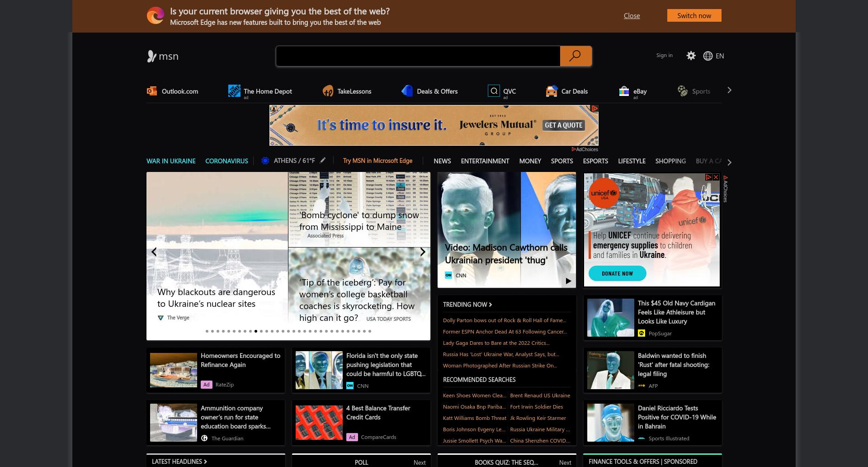Play the Madison Cawthorn video
Image resolution: width=868 pixels, height=467 pixels.
pyautogui.click(x=568, y=281)
